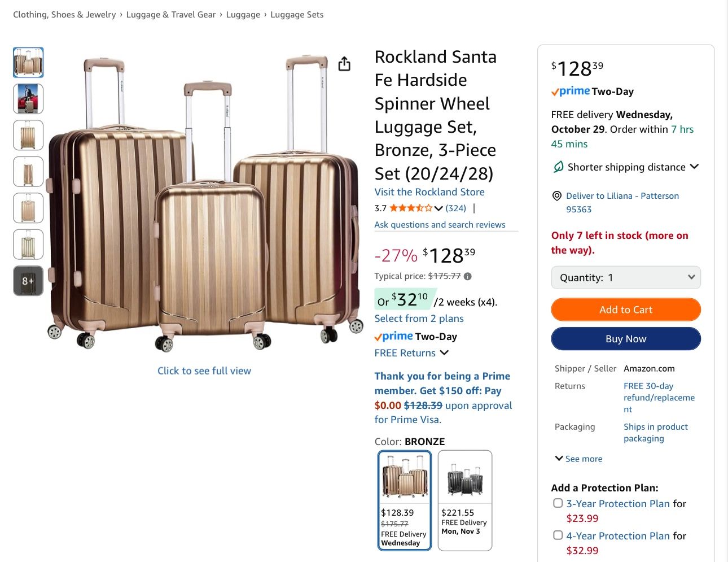Click the info icon next to typical price
728x562 pixels.
[x=467, y=276]
